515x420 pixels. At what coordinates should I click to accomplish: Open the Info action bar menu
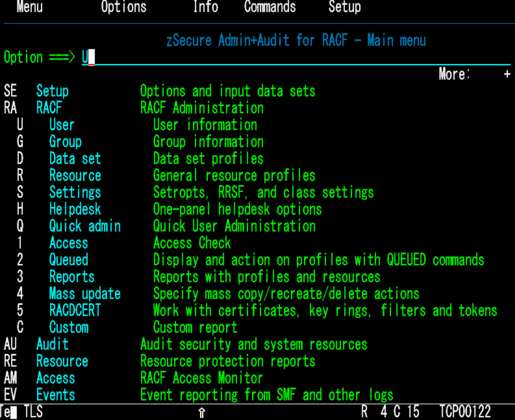point(205,6)
